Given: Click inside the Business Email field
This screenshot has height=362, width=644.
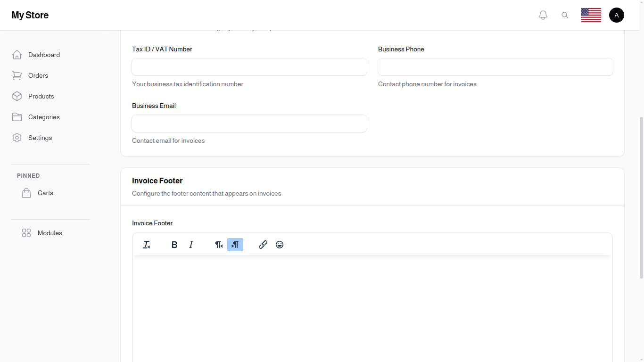Looking at the screenshot, I should (x=249, y=123).
